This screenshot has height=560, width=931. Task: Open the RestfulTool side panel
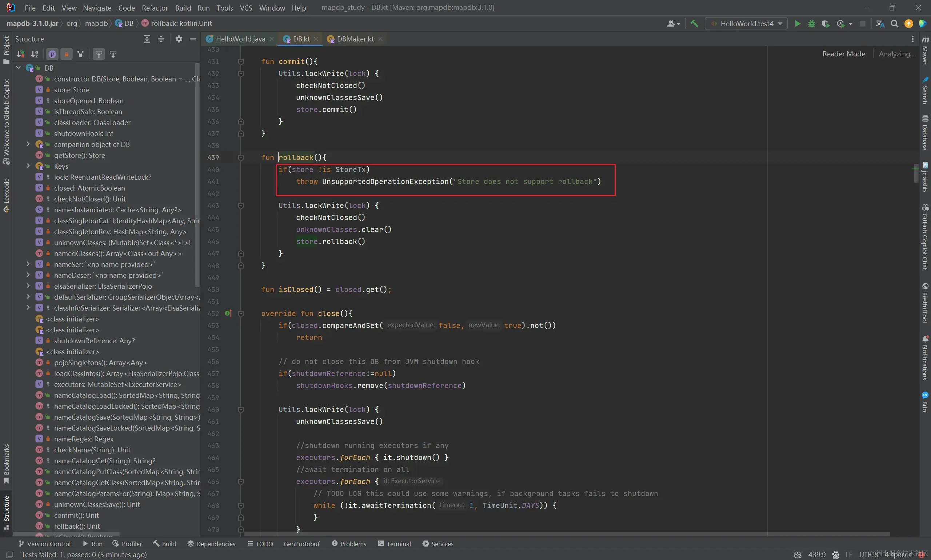pyautogui.click(x=925, y=303)
